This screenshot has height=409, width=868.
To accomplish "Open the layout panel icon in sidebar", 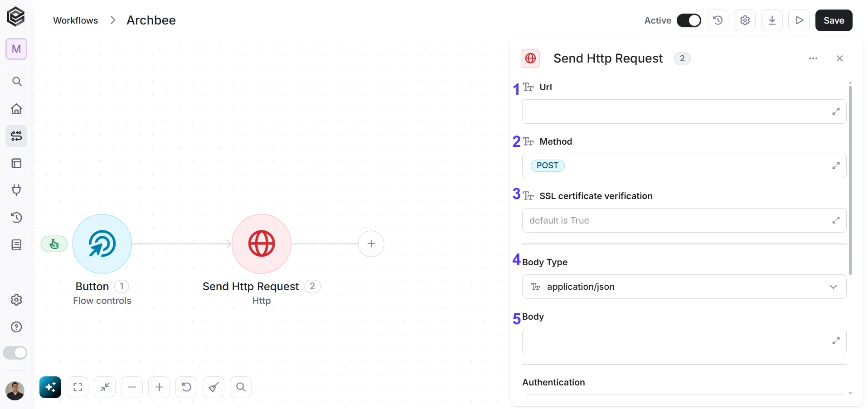I will [x=17, y=163].
